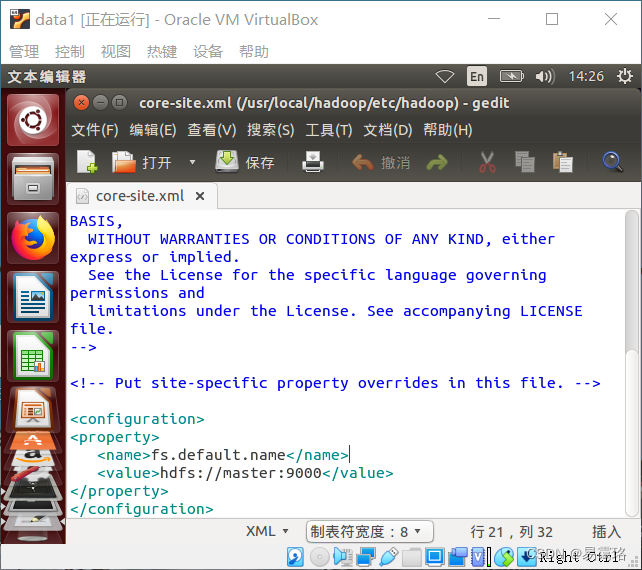
Task: Click the green redo arrow icon
Action: 437,163
